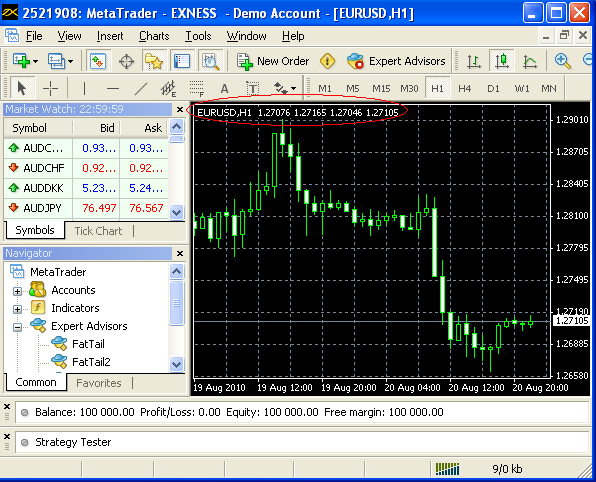Set timeframe to D1
Screen dimensions: 596x482
click(493, 89)
